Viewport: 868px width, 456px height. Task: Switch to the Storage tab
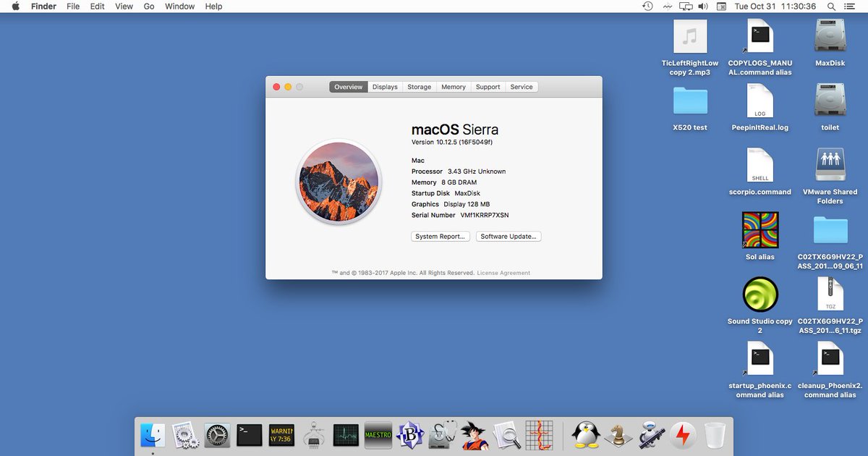(419, 87)
